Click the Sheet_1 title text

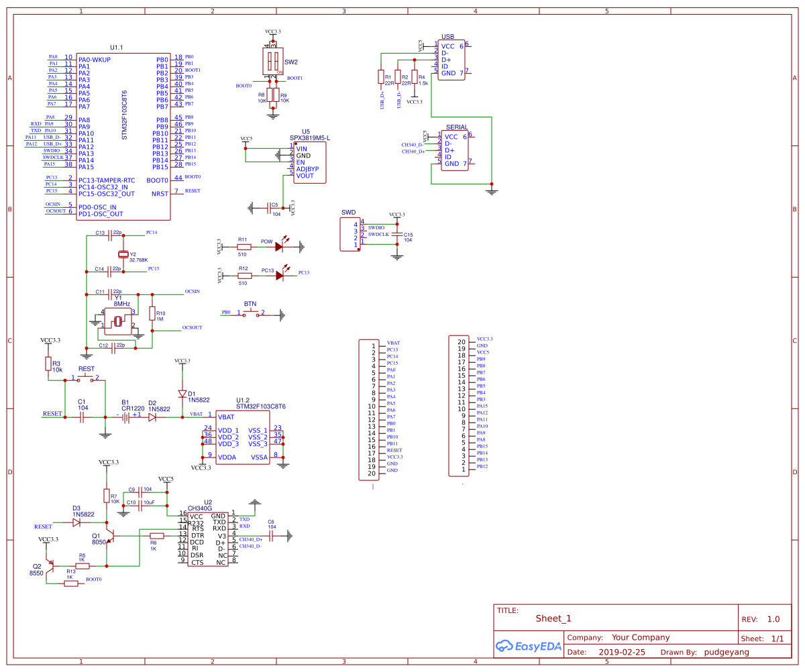pos(553,618)
